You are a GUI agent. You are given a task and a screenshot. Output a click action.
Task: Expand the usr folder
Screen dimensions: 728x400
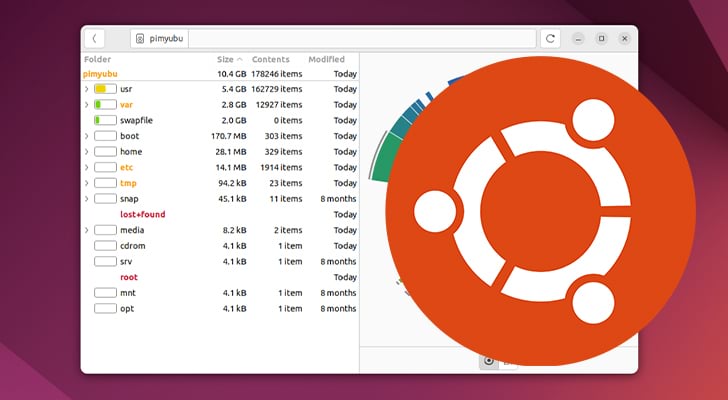click(87, 89)
